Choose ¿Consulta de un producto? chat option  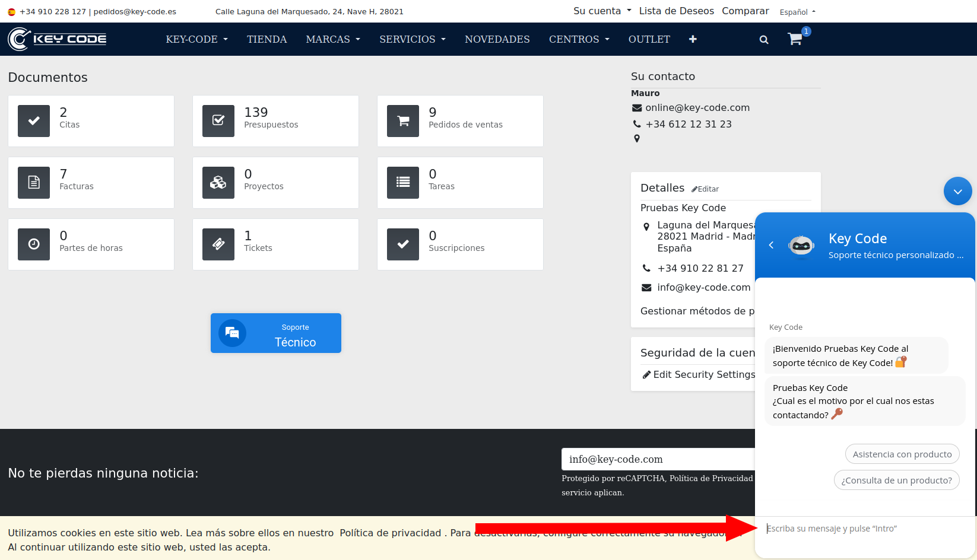pyautogui.click(x=896, y=481)
